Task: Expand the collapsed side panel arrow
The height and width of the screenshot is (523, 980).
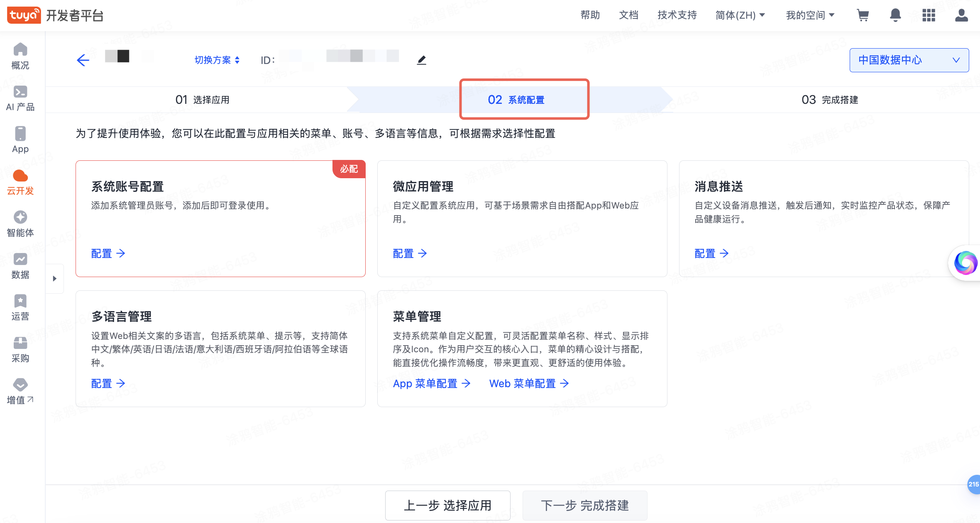Action: pos(54,279)
